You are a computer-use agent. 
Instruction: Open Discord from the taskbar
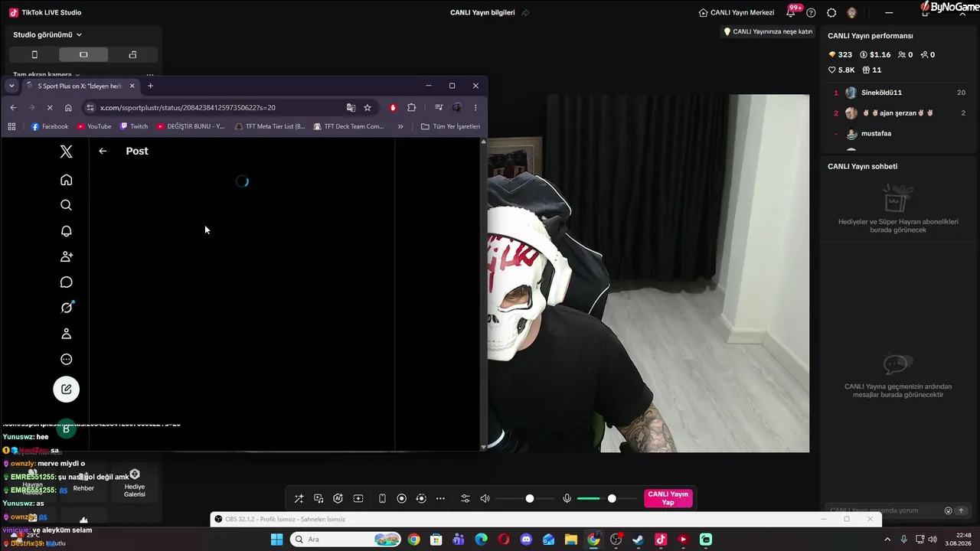coord(526,540)
